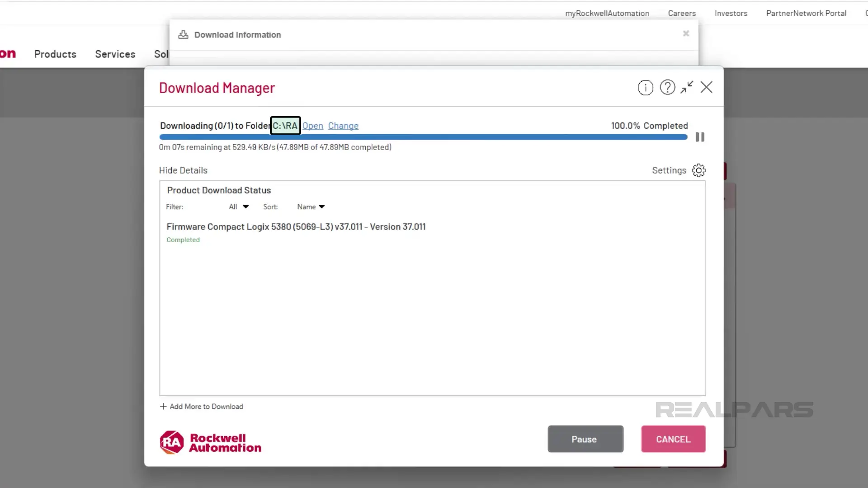Toggle Hide Details section visibility
868x488 pixels.
pos(183,170)
